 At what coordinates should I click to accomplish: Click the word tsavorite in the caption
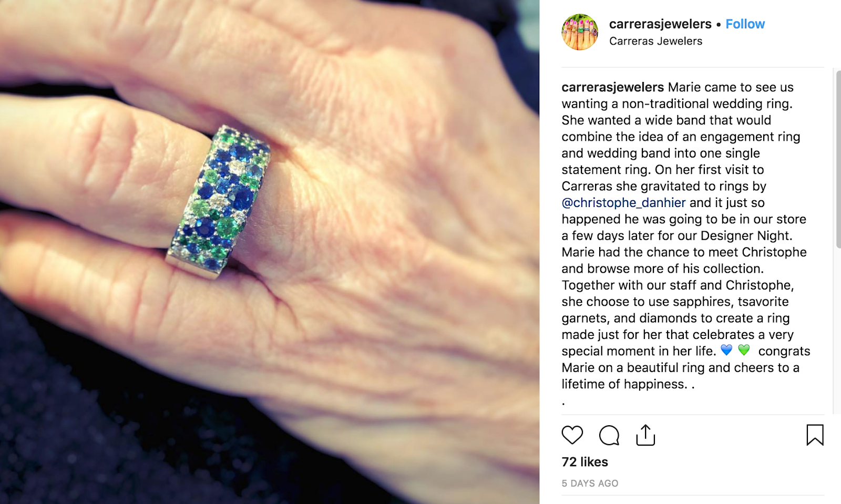tap(763, 302)
